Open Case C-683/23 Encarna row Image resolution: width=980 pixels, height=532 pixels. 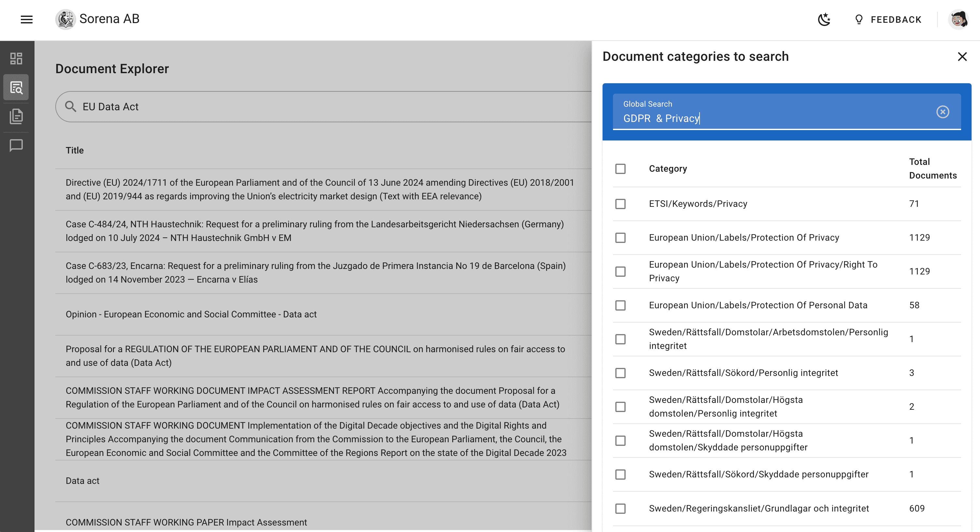coord(323,273)
